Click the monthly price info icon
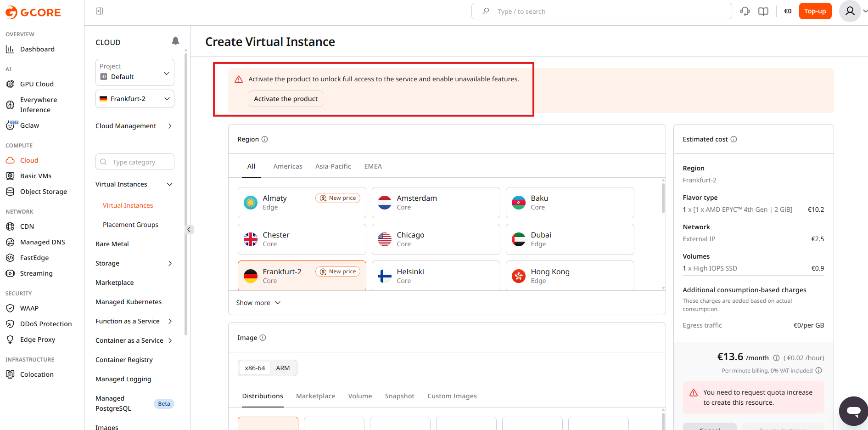Screen dimensions: 868x430 776,358
